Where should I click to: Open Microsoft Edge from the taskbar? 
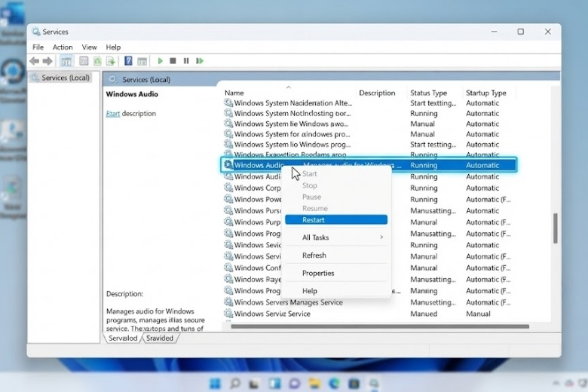334,384
